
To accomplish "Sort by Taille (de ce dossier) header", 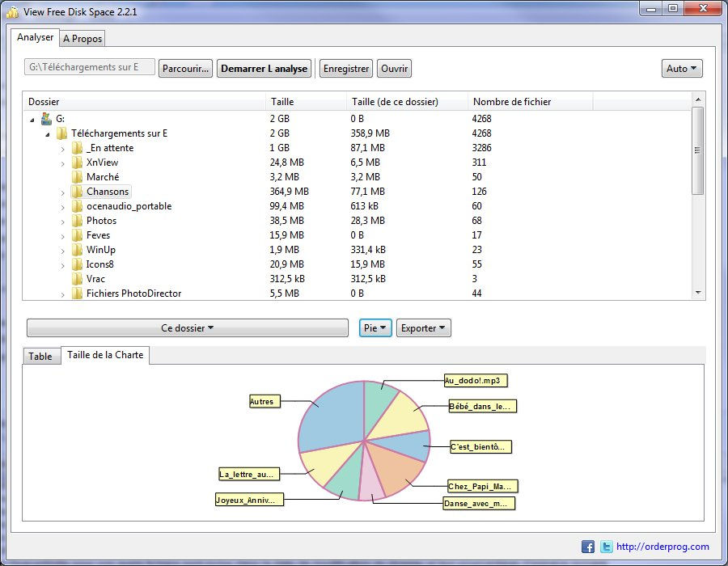I will pos(407,102).
